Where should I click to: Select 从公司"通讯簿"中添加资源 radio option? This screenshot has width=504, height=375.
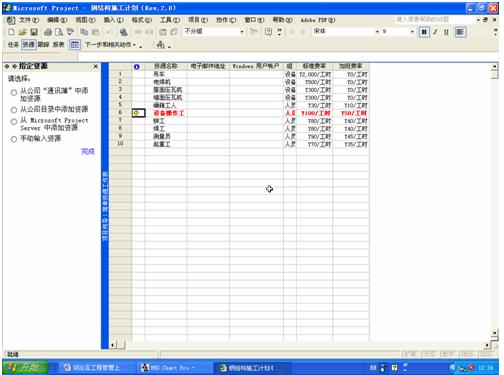pyautogui.click(x=14, y=93)
